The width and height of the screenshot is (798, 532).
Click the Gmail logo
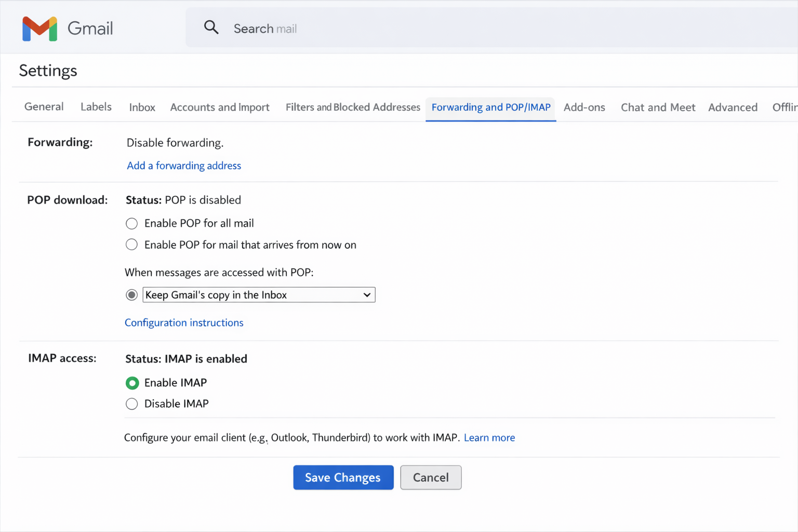[68, 29]
